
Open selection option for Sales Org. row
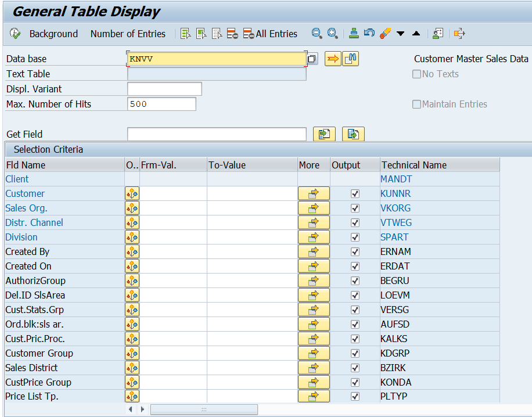(132, 208)
